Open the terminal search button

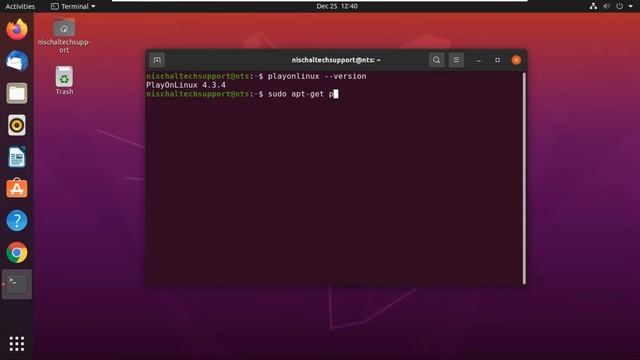pyautogui.click(x=436, y=60)
